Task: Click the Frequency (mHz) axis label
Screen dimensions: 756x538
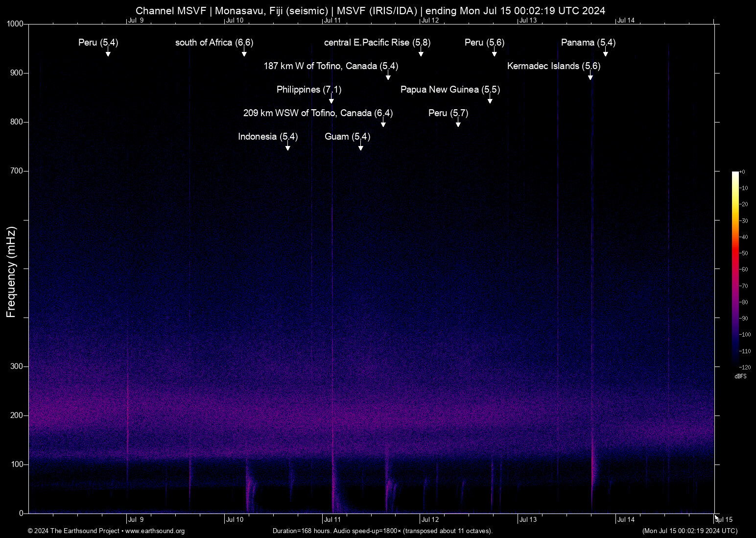Action: tap(11, 272)
